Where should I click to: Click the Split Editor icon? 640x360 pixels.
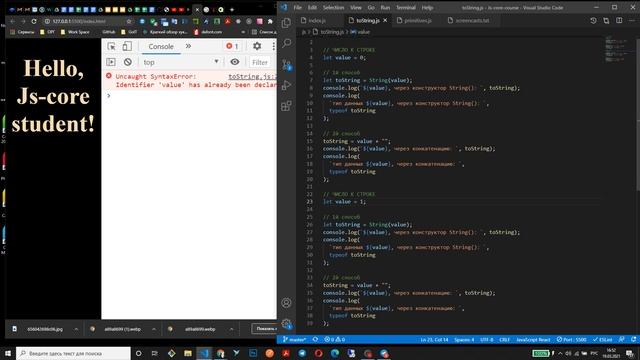coord(619,20)
